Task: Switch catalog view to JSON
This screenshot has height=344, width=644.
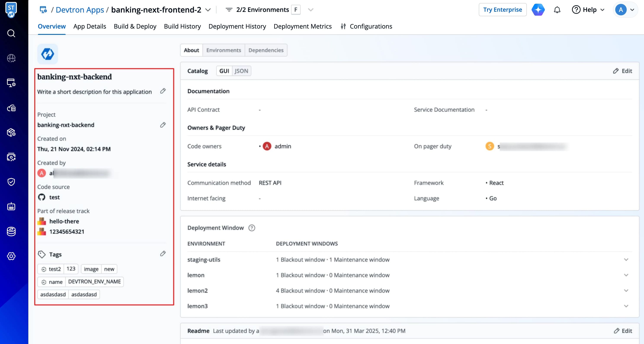Action: click(x=241, y=71)
